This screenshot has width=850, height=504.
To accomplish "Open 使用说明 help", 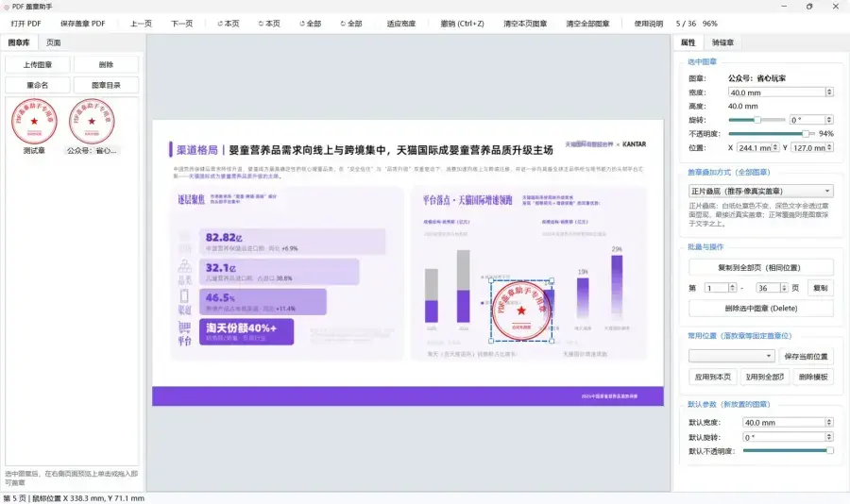I will tap(648, 24).
